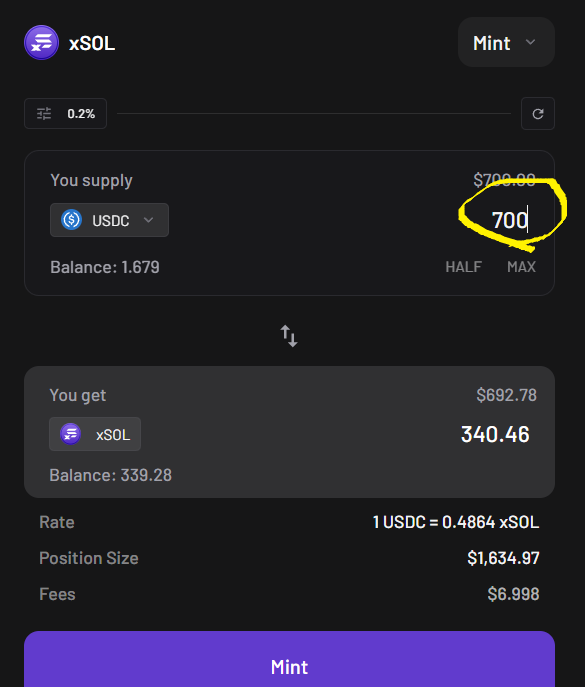The height and width of the screenshot is (687, 585).
Task: Open the Mint mode dropdown at top
Action: [506, 42]
